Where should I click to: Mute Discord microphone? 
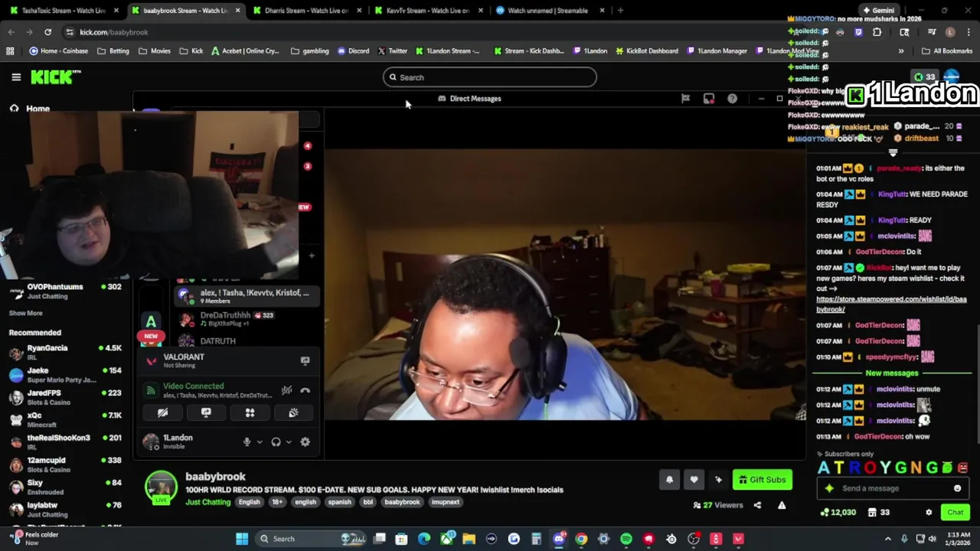(247, 442)
